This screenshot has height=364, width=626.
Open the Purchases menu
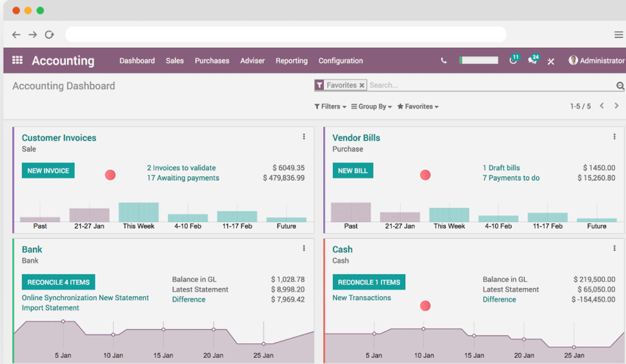tap(212, 61)
